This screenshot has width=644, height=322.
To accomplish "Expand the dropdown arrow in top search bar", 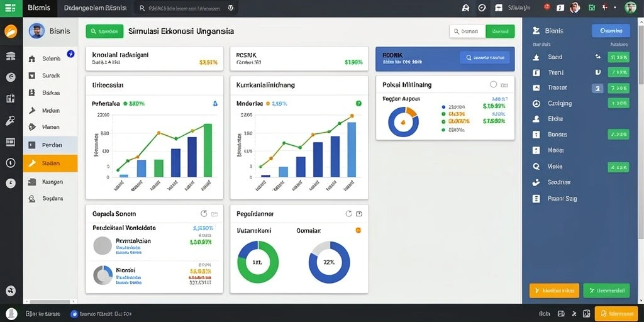I will 231,8.
